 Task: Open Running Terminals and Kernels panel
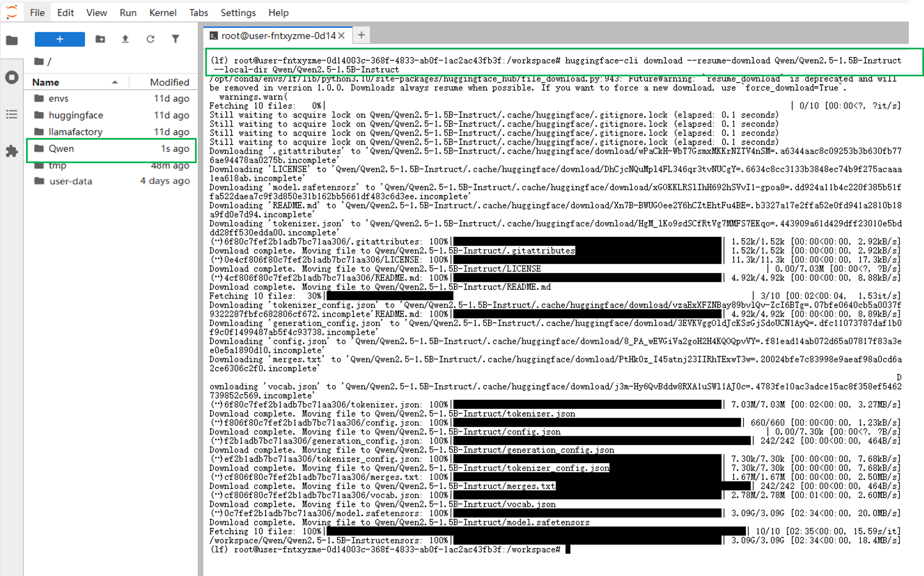(x=12, y=77)
